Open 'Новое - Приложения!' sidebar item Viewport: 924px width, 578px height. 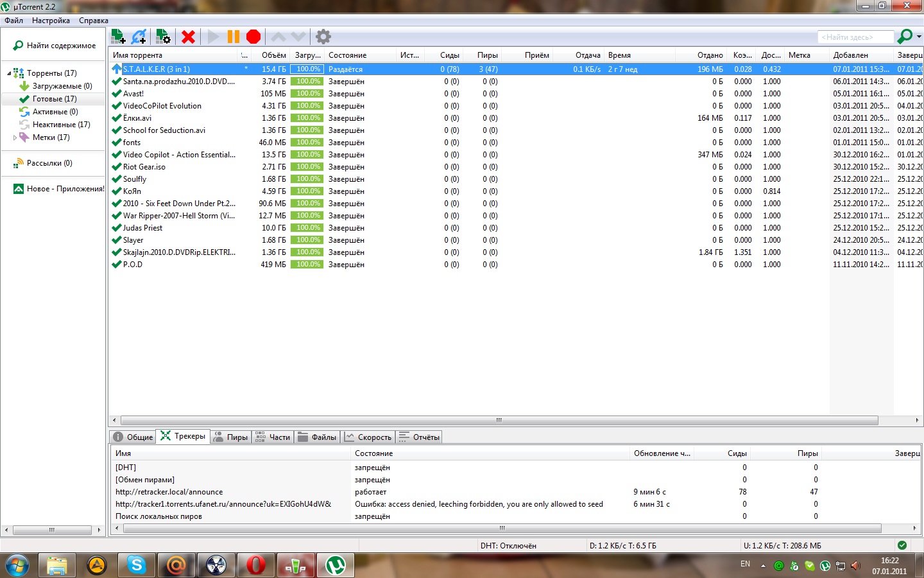[x=58, y=189]
